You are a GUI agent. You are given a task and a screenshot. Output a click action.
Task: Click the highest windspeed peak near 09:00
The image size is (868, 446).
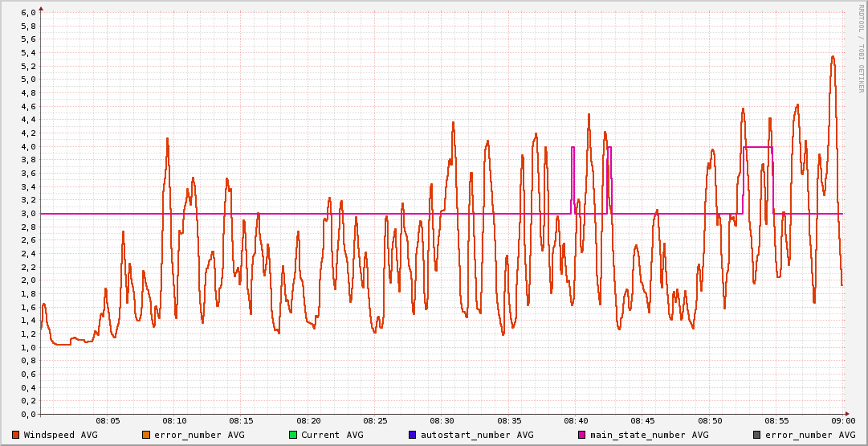click(833, 57)
